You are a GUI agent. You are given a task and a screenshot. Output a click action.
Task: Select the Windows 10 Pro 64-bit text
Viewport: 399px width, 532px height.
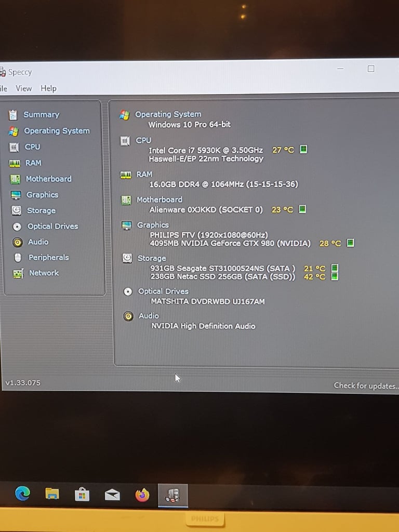(x=189, y=125)
